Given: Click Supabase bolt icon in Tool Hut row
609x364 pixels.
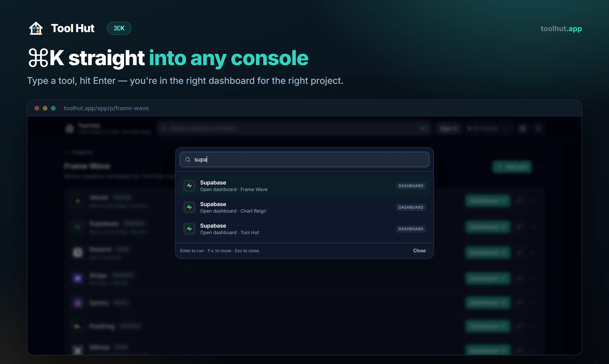Looking at the screenshot, I should coord(189,229).
